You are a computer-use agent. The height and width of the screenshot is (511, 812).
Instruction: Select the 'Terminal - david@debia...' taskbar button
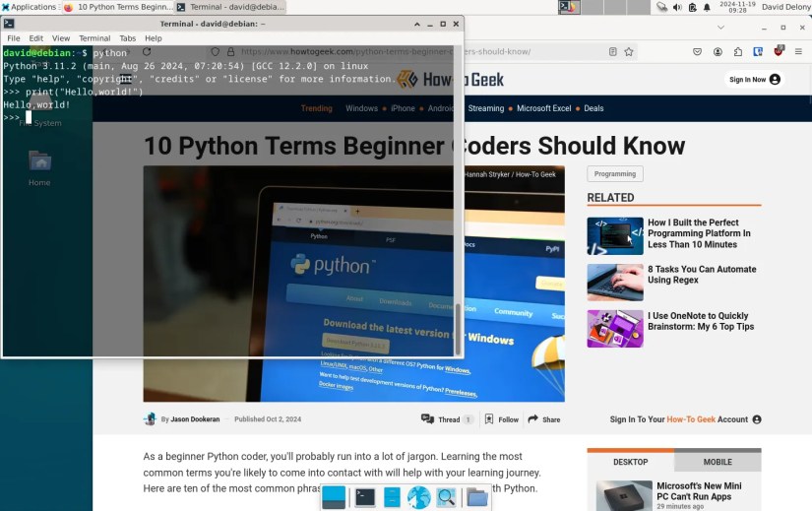[x=230, y=7]
